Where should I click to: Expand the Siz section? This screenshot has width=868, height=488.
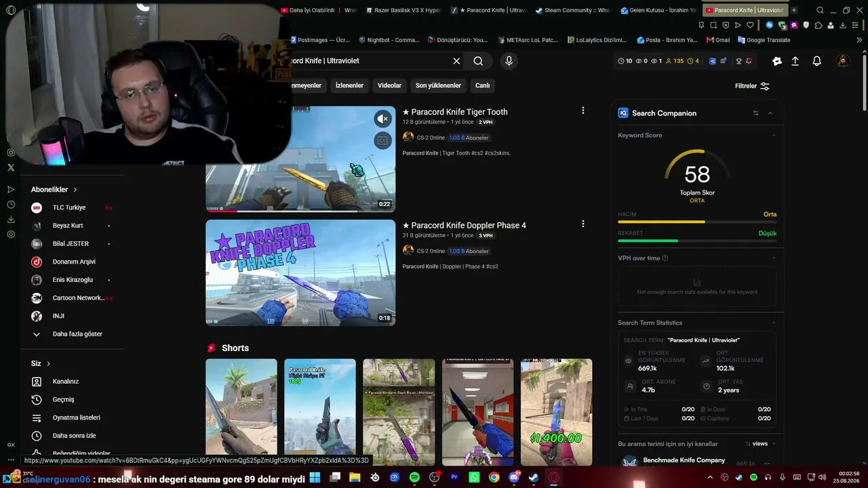tap(41, 363)
